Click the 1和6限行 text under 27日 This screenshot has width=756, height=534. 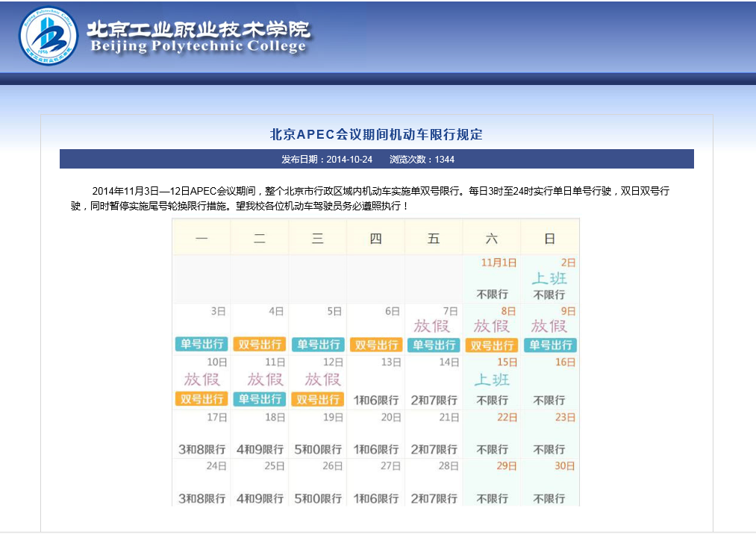[376, 499]
